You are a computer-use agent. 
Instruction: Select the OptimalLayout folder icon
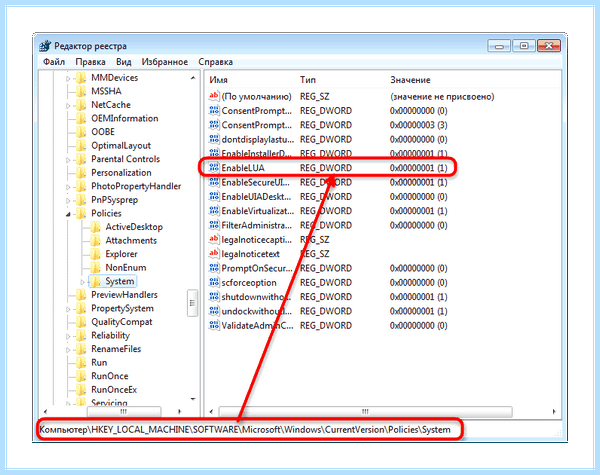click(81, 145)
